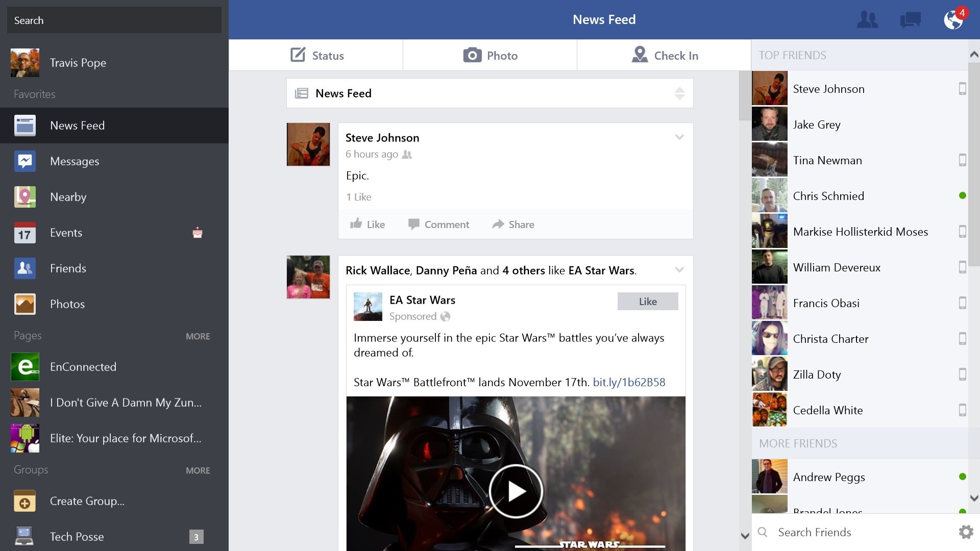Expand EA Star Wars post options chevron
The height and width of the screenshot is (551, 980).
coord(679,269)
